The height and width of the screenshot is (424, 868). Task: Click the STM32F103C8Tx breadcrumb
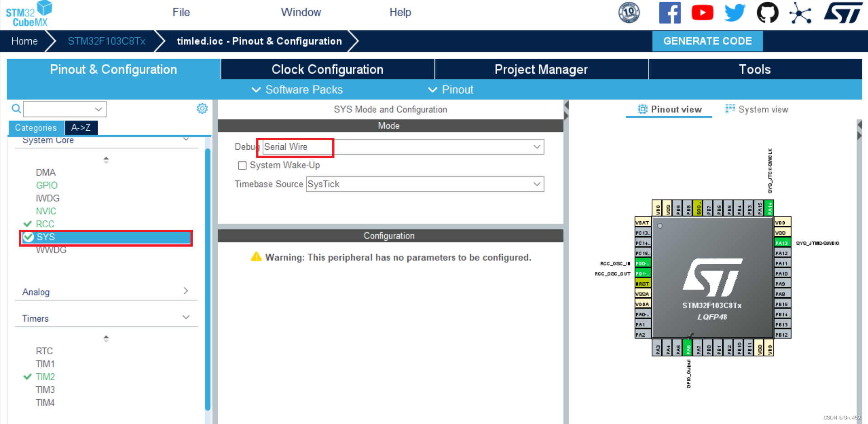pyautogui.click(x=106, y=41)
